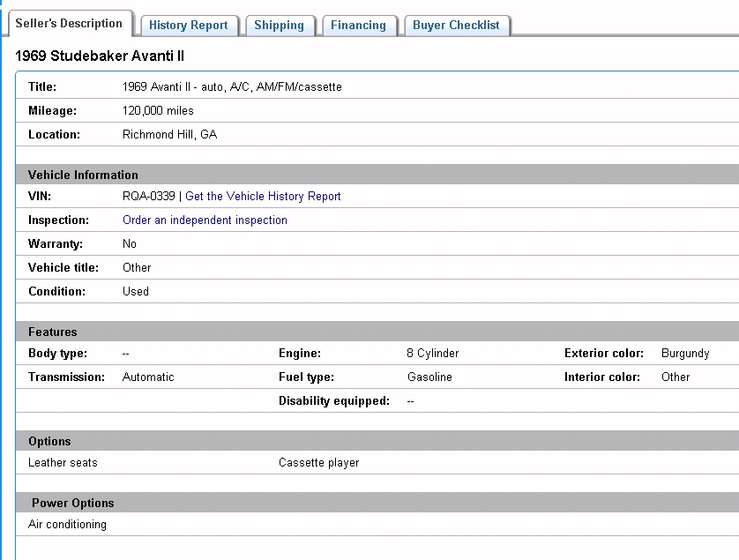Click the Interior color value Other

click(676, 377)
